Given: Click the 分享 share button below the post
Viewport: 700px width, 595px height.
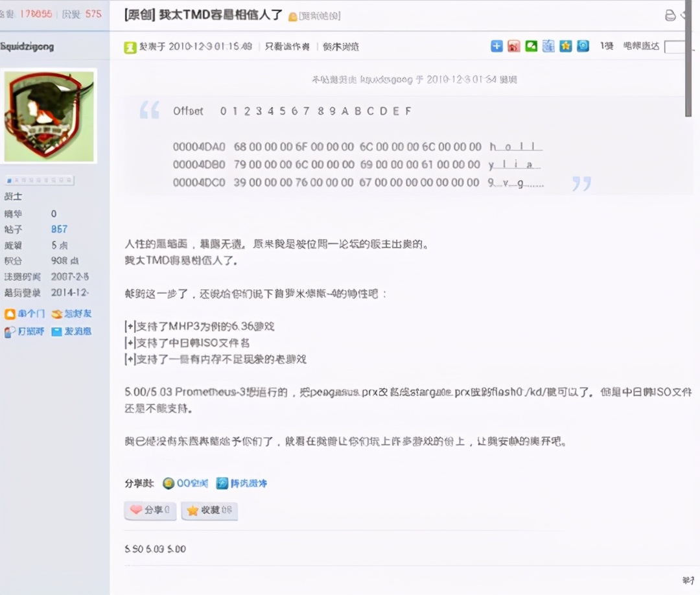Looking at the screenshot, I should click(150, 511).
